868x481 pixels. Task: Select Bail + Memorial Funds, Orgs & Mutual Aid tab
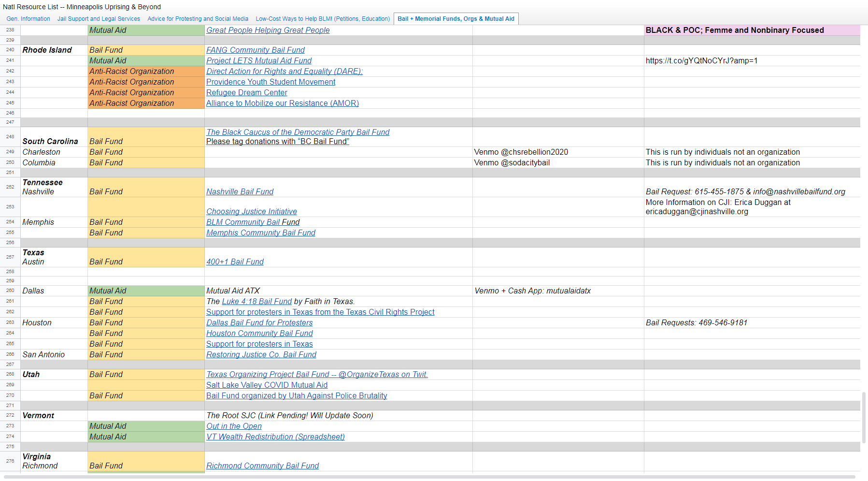(x=456, y=19)
